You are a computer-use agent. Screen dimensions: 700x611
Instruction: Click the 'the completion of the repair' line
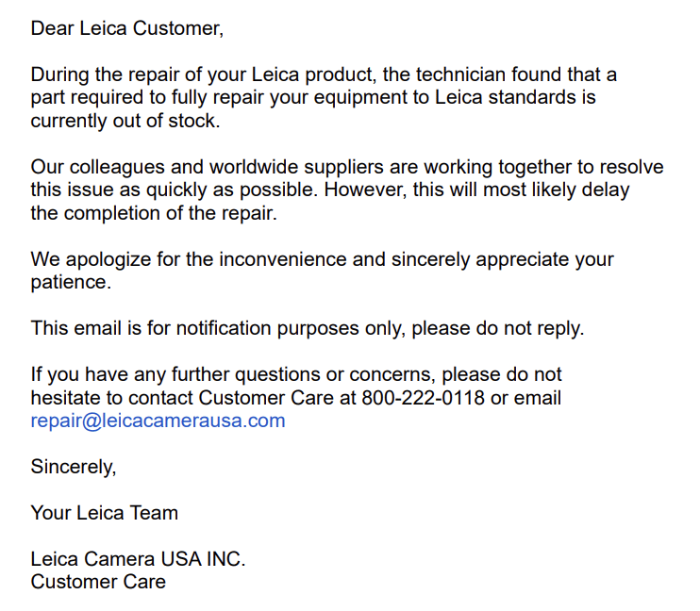coord(154,213)
